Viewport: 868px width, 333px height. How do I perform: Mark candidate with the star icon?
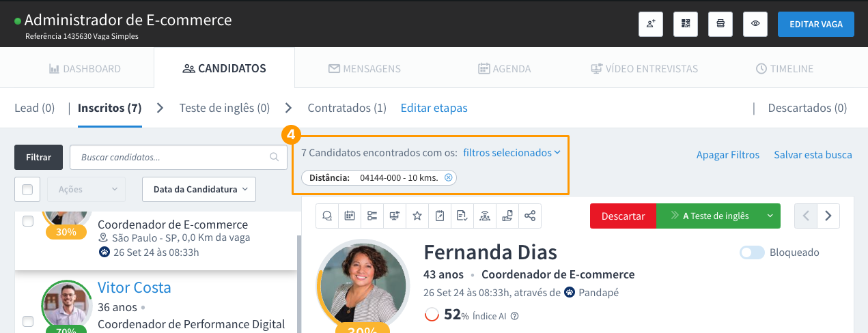tap(417, 216)
